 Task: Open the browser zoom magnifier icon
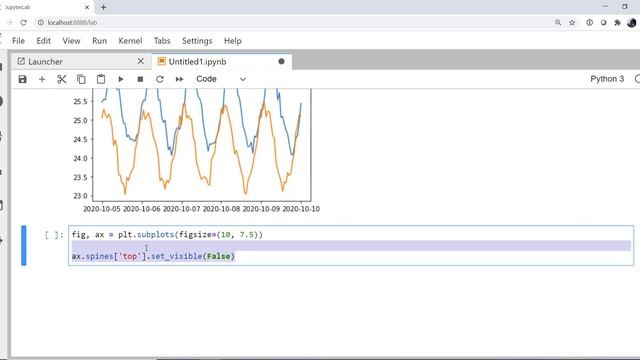click(558, 22)
